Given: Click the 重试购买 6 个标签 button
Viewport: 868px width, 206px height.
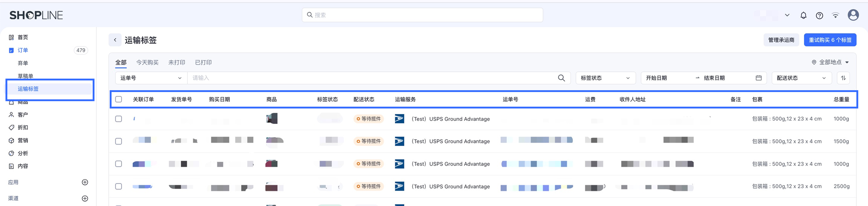Looking at the screenshot, I should (x=830, y=40).
